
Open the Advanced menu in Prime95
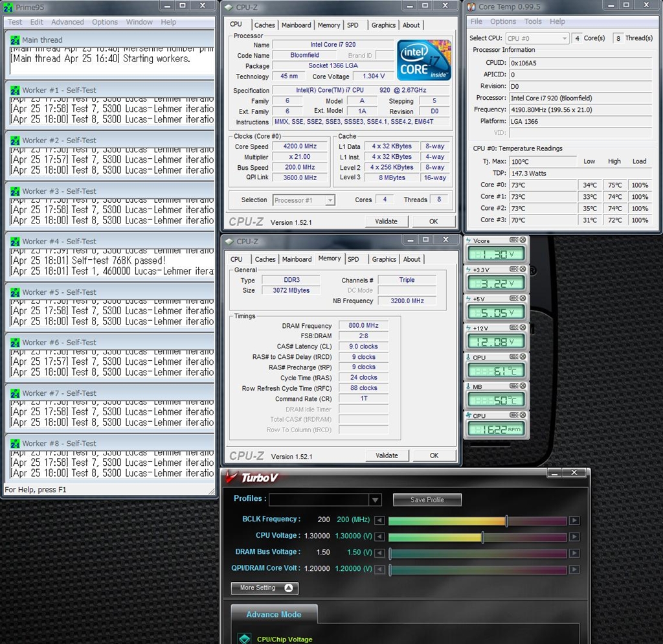67,22
